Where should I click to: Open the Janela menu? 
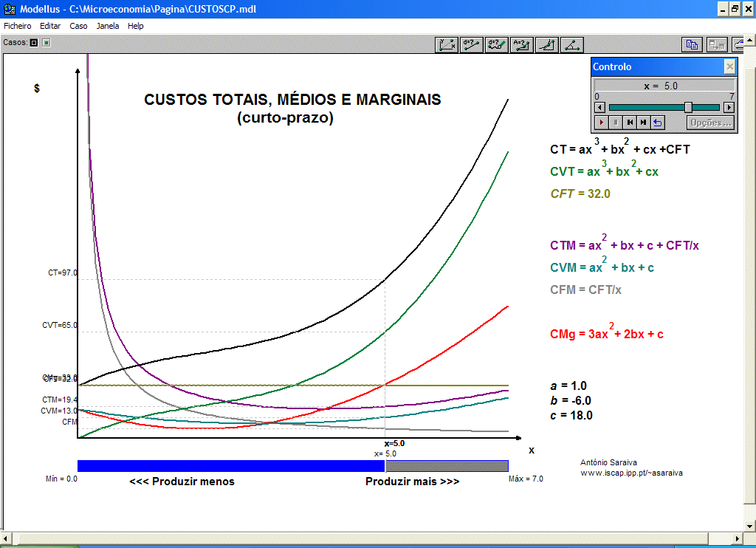107,26
